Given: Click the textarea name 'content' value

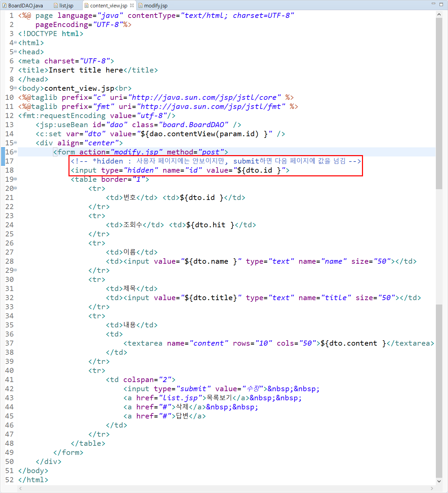Looking at the screenshot, I should [x=209, y=343].
